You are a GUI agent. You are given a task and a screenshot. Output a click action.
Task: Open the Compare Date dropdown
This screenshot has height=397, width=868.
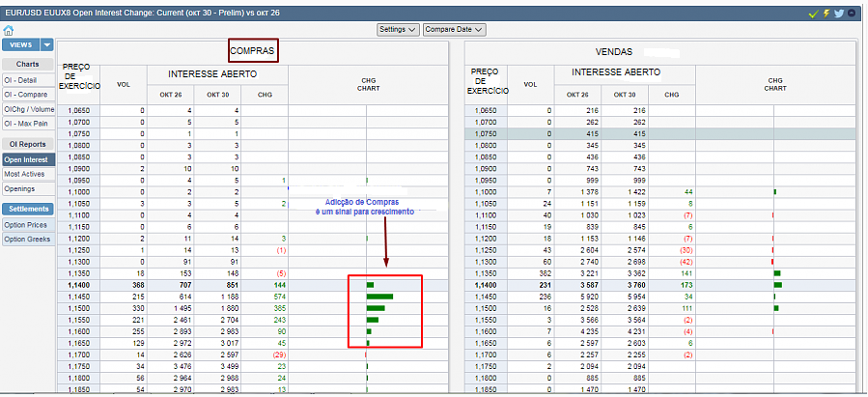coord(453,30)
